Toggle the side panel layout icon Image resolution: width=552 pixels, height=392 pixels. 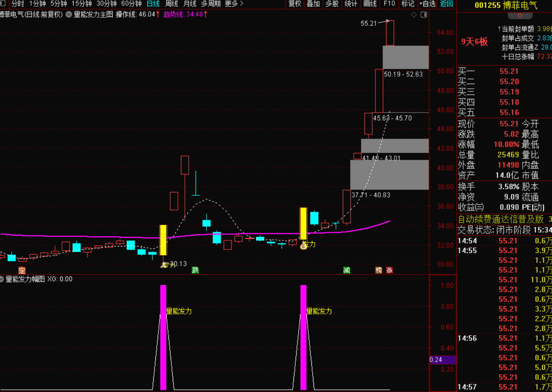click(424, 14)
